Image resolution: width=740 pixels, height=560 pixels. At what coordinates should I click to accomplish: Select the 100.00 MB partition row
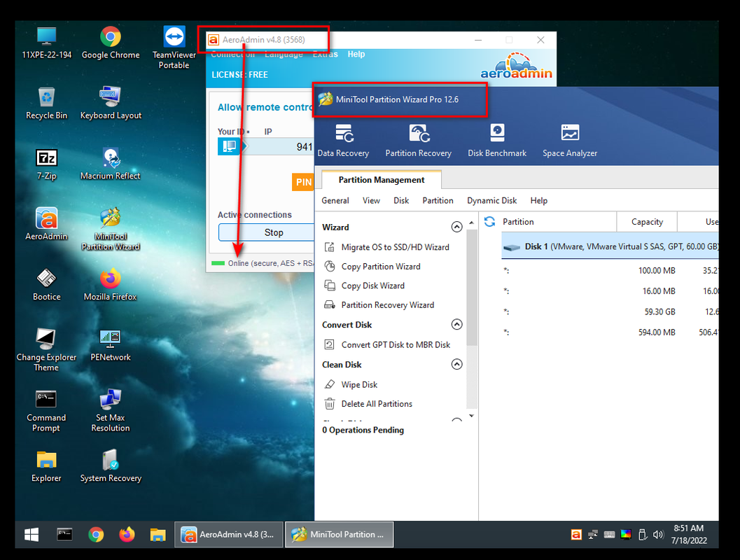pos(610,271)
